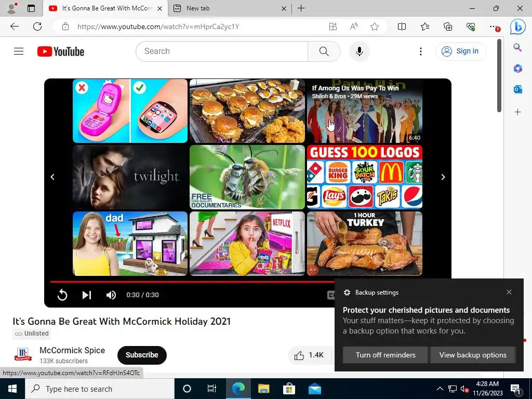The height and width of the screenshot is (399, 532).
Task: Click taskbar 'Type here to search' box
Action: coord(100,389)
